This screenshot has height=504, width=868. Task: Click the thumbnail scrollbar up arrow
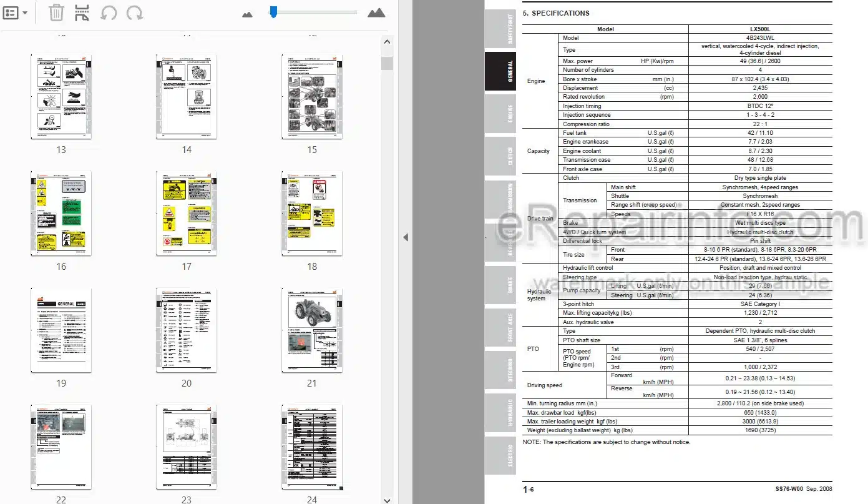click(387, 42)
